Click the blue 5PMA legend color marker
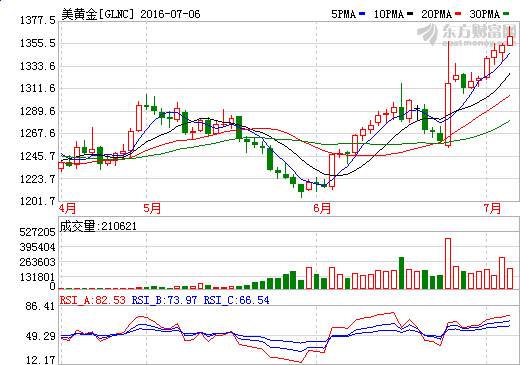The image size is (520, 365). 362,14
